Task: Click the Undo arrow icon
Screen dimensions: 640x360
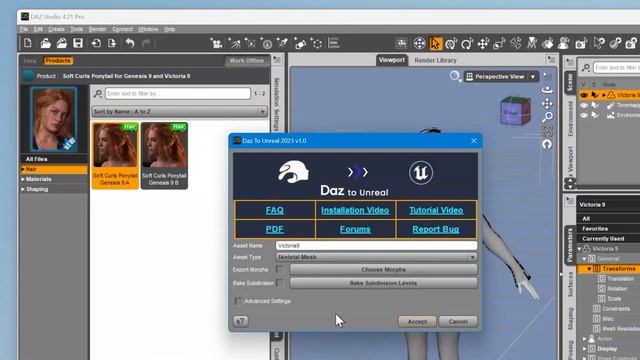Action: (130, 43)
